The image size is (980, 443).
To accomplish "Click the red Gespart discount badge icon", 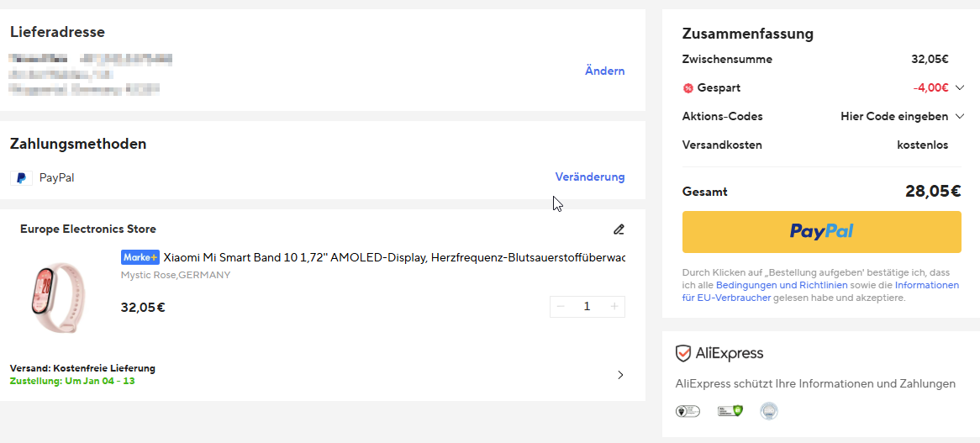I will coord(688,88).
